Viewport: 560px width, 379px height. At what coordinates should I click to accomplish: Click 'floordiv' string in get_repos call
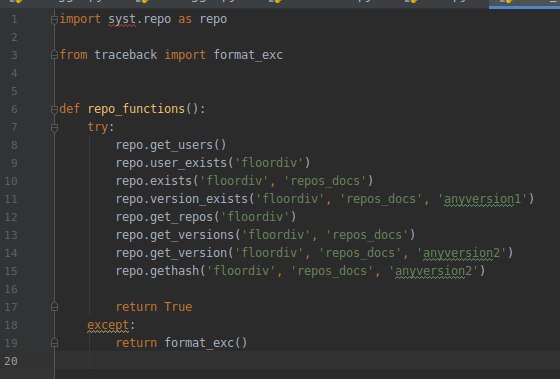255,216
